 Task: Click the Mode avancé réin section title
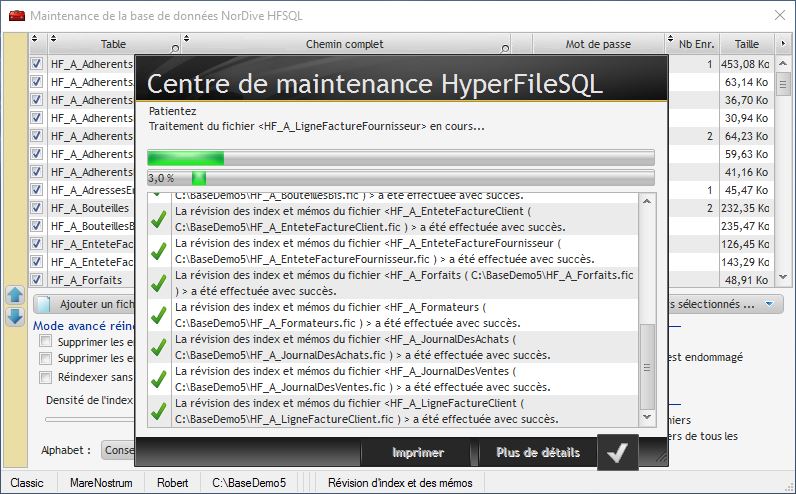84,325
